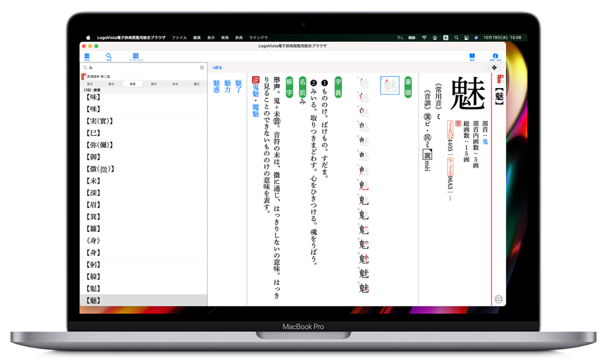Follow the 鬼魅 reverse-lookup link
Screen dimensions: 607x364
click(256, 91)
